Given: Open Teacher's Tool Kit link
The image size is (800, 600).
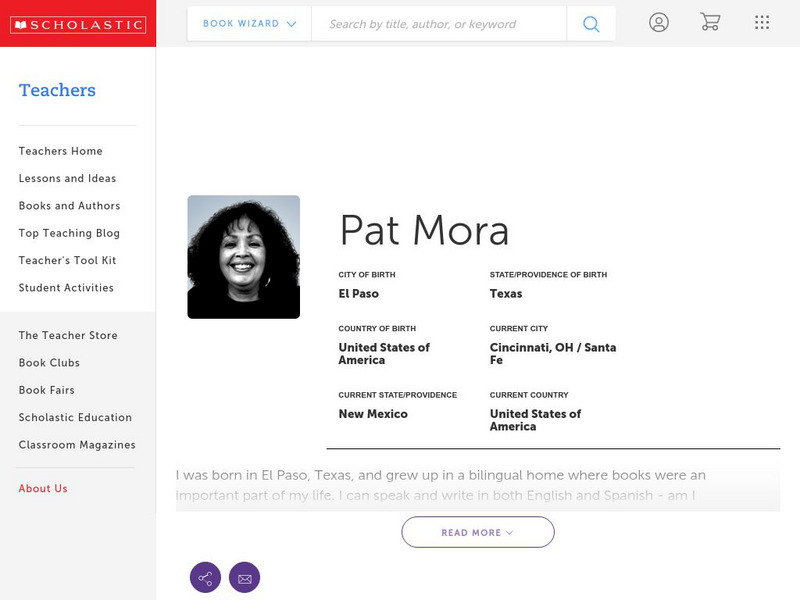Looking at the screenshot, I should (67, 260).
